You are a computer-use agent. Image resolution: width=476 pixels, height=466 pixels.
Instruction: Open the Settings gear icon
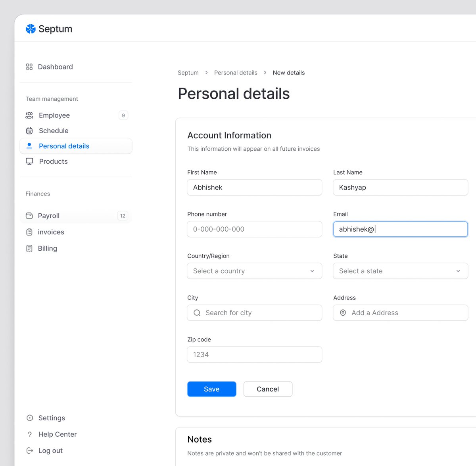(x=29, y=418)
